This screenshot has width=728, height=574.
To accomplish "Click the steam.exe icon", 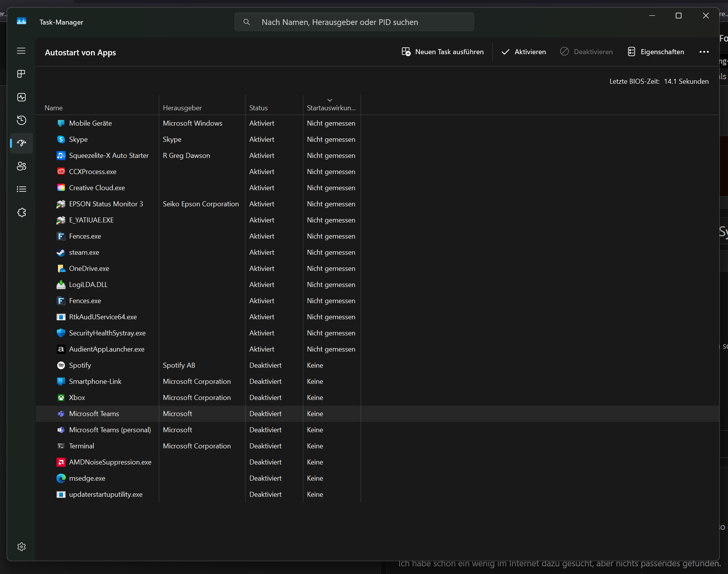I will 61,252.
